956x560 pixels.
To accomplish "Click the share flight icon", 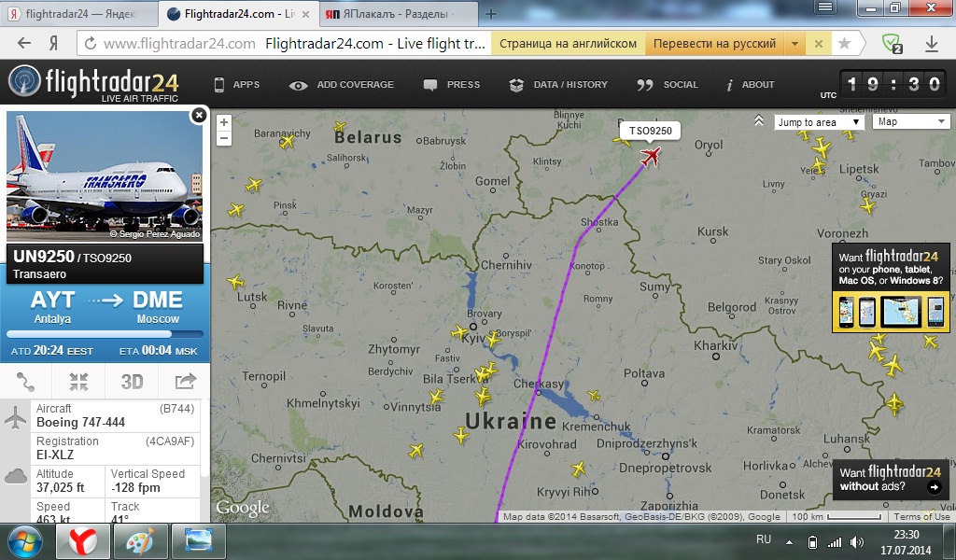I will 185,382.
